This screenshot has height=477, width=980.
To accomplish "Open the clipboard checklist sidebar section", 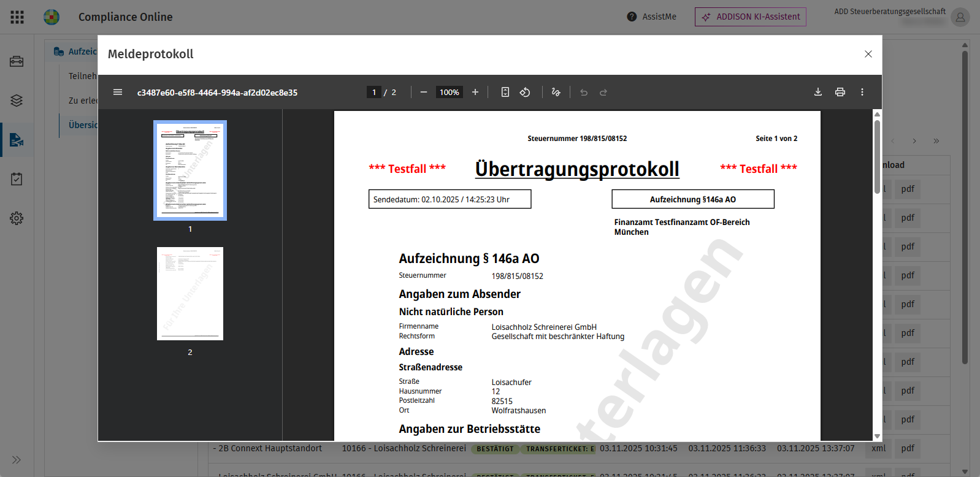I will pyautogui.click(x=17, y=179).
